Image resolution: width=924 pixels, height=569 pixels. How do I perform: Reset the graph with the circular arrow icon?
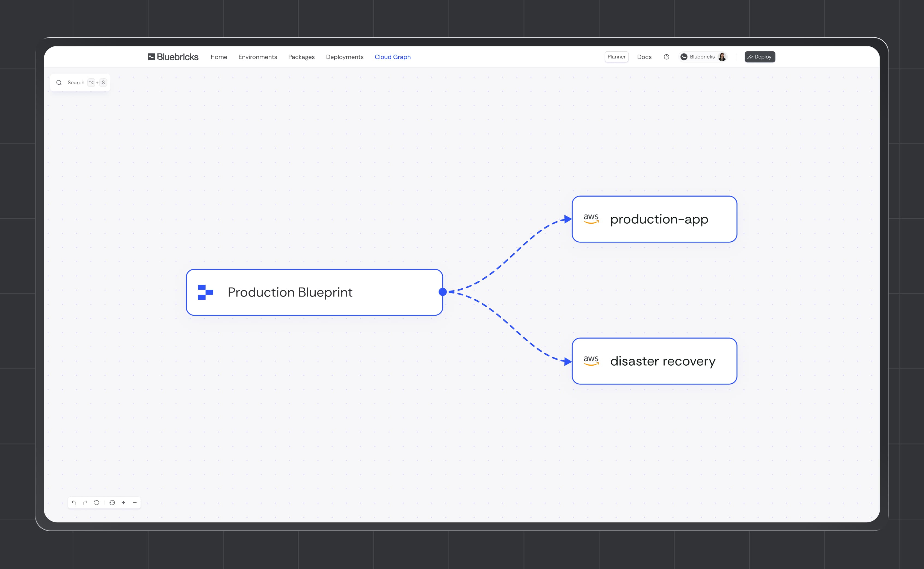(x=97, y=502)
